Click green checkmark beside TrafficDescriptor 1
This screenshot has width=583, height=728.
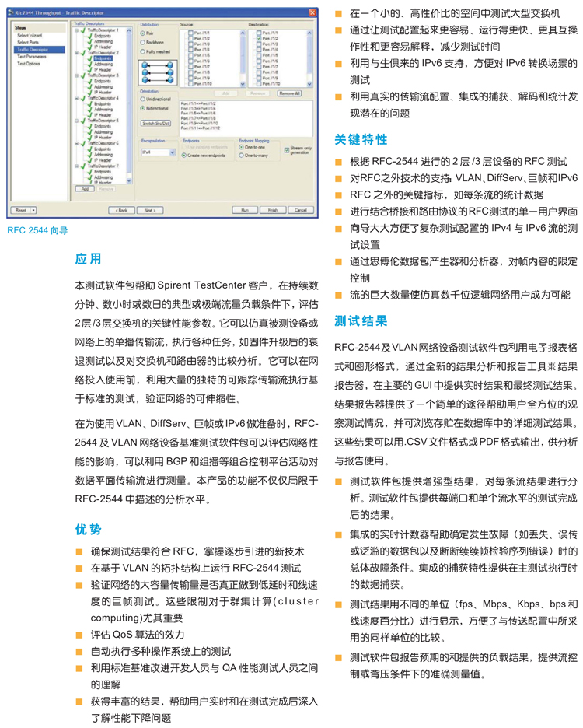pos(81,31)
